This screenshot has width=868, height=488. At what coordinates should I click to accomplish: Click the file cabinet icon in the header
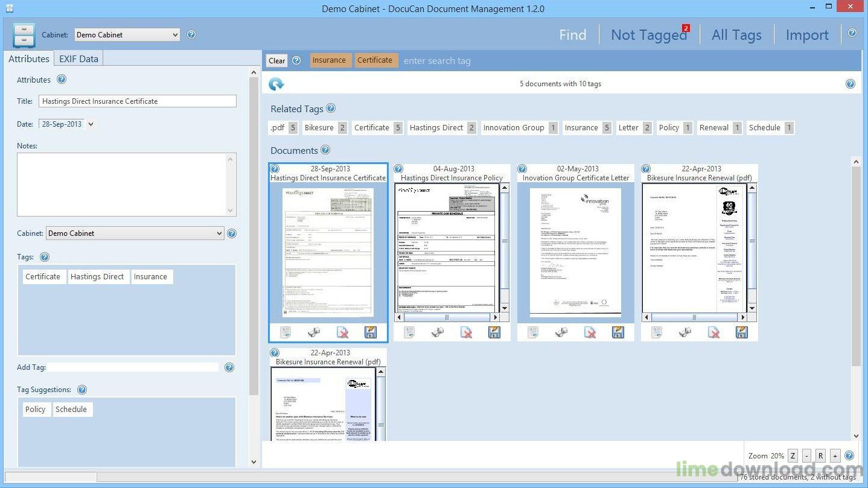pos(24,35)
